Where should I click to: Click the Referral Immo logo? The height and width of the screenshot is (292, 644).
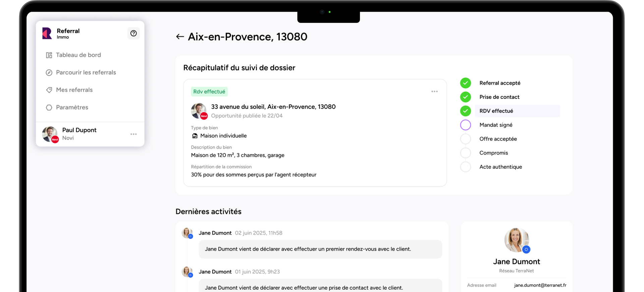click(47, 33)
